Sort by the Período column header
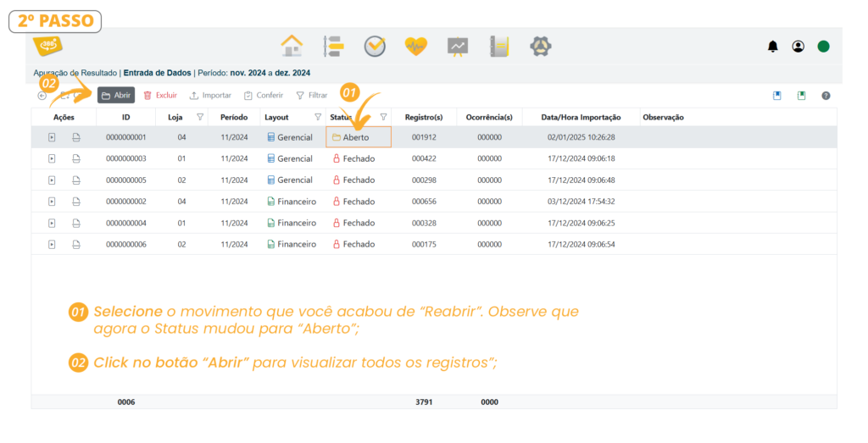The width and height of the screenshot is (868, 443). pyautogui.click(x=234, y=117)
